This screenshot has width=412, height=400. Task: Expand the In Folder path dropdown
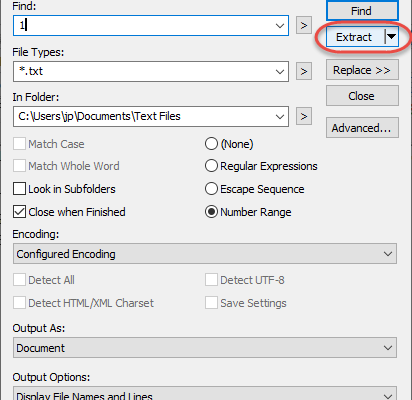280,116
